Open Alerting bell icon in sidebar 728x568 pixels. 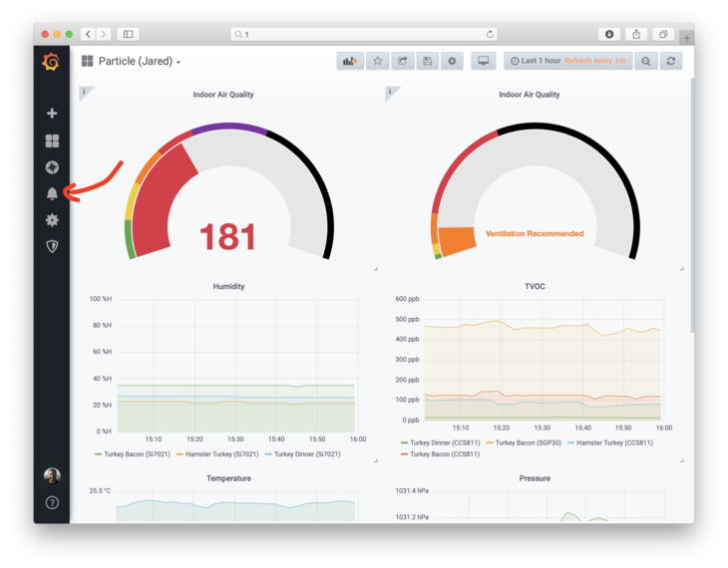tap(52, 193)
